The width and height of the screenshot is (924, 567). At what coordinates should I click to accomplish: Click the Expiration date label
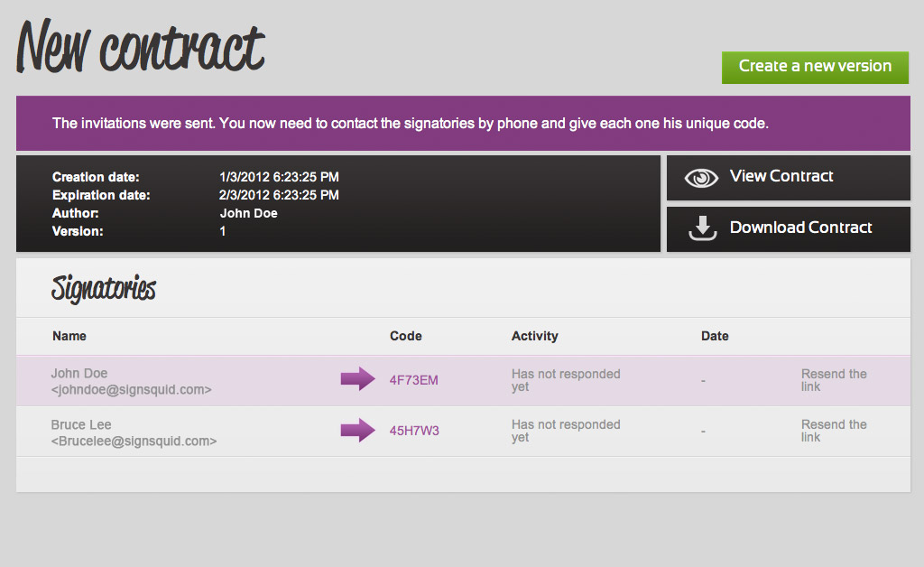101,195
